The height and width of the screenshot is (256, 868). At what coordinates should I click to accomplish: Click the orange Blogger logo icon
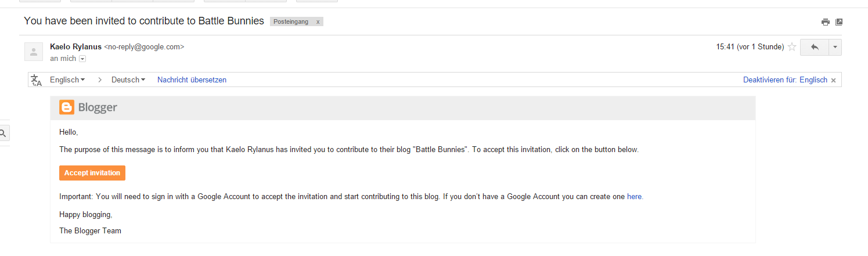pyautogui.click(x=67, y=107)
